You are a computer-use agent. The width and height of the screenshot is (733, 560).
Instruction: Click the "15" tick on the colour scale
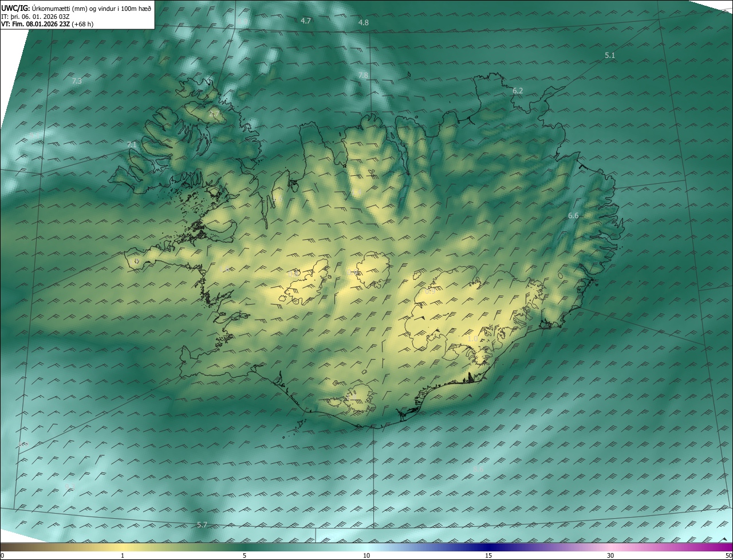[488, 556]
